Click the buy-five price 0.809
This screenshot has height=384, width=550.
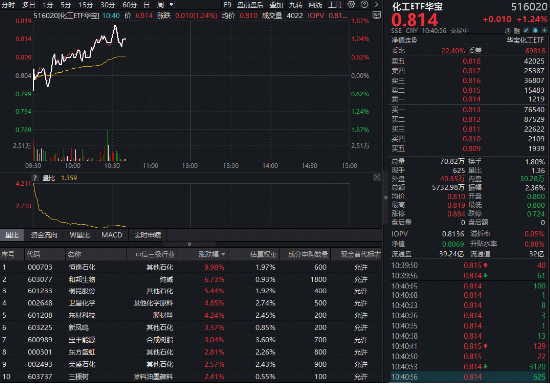point(471,149)
